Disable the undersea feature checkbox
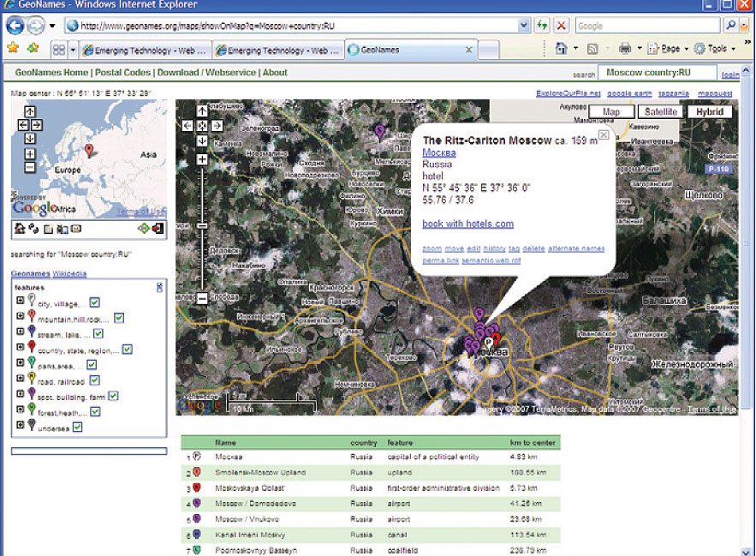 click(x=77, y=427)
